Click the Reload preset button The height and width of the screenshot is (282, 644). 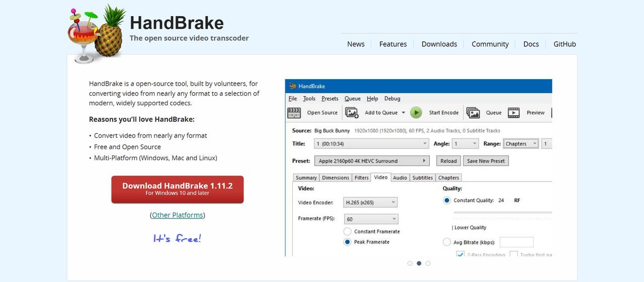click(x=448, y=161)
